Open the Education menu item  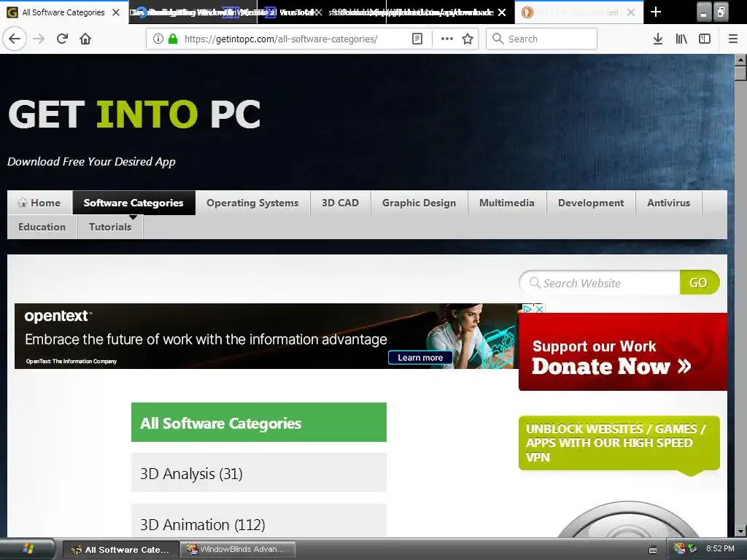[x=42, y=227]
